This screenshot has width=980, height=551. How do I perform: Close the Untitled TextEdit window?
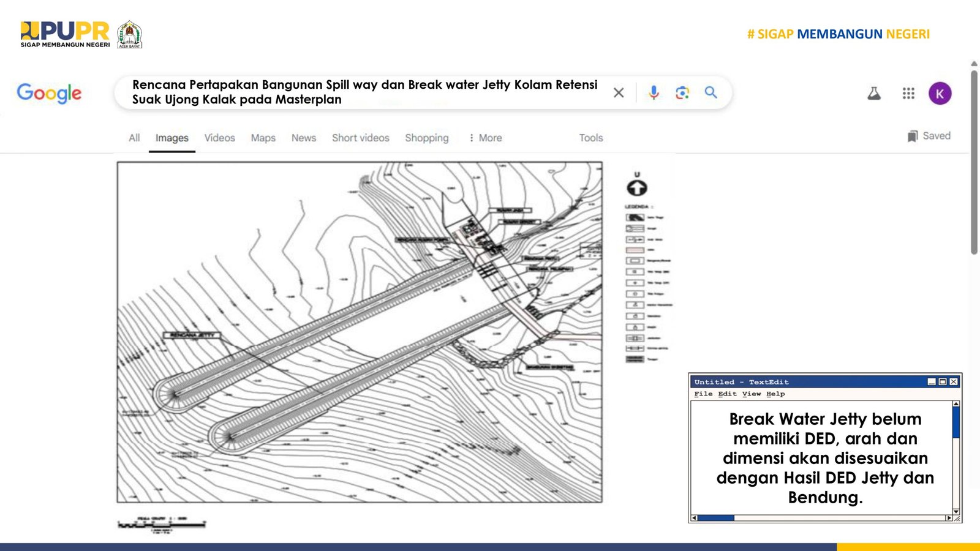(954, 381)
